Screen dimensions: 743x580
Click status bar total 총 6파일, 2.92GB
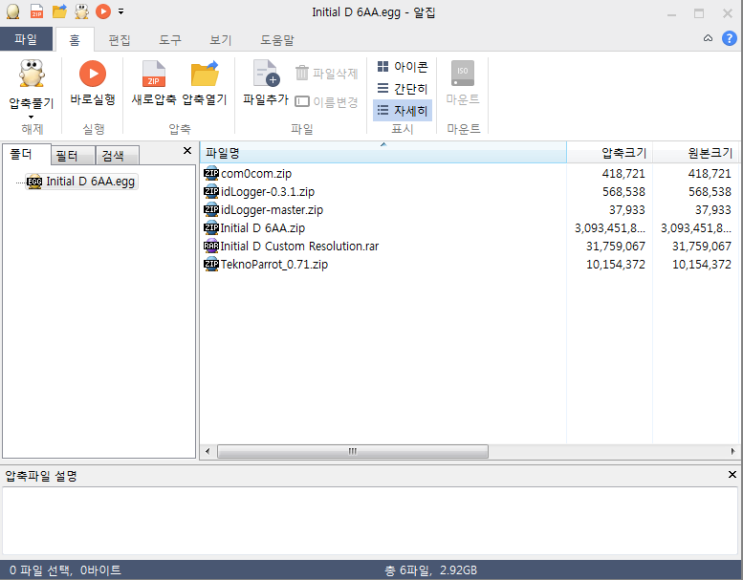tap(431, 570)
